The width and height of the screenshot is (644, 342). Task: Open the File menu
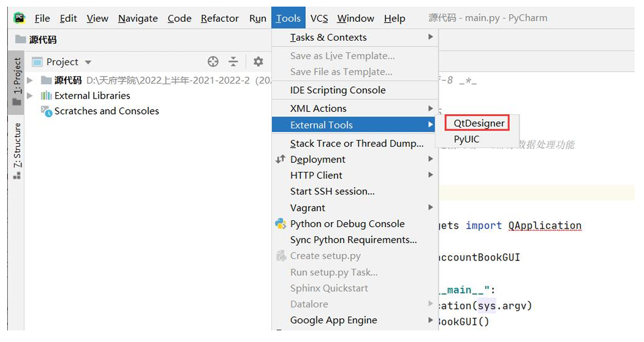click(42, 19)
